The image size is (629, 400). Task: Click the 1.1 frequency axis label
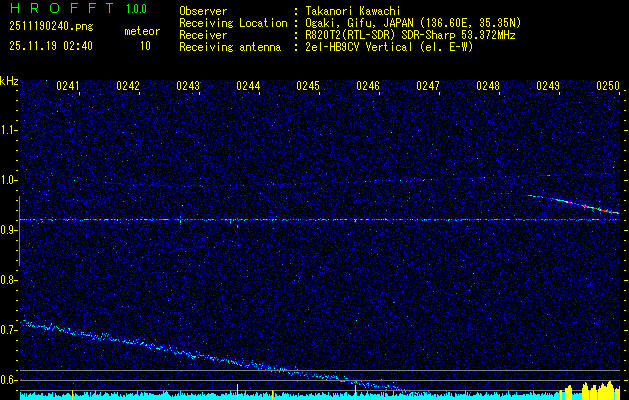coord(9,129)
